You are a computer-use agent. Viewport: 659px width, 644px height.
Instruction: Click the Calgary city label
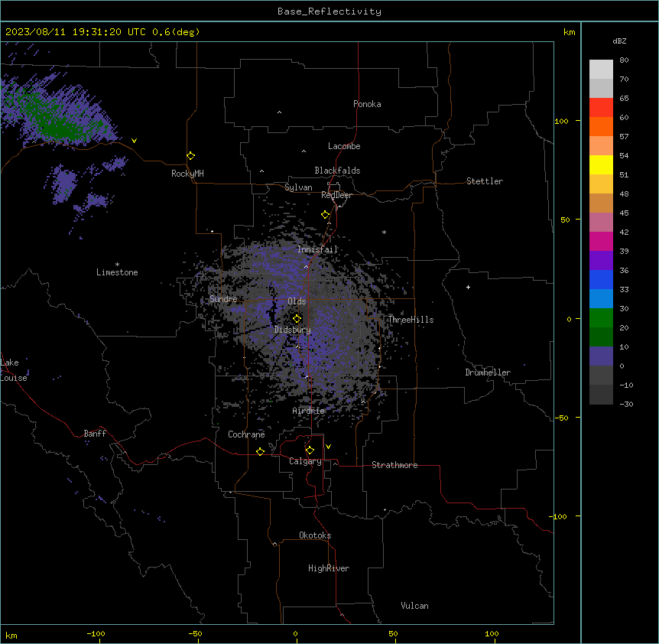click(x=305, y=461)
